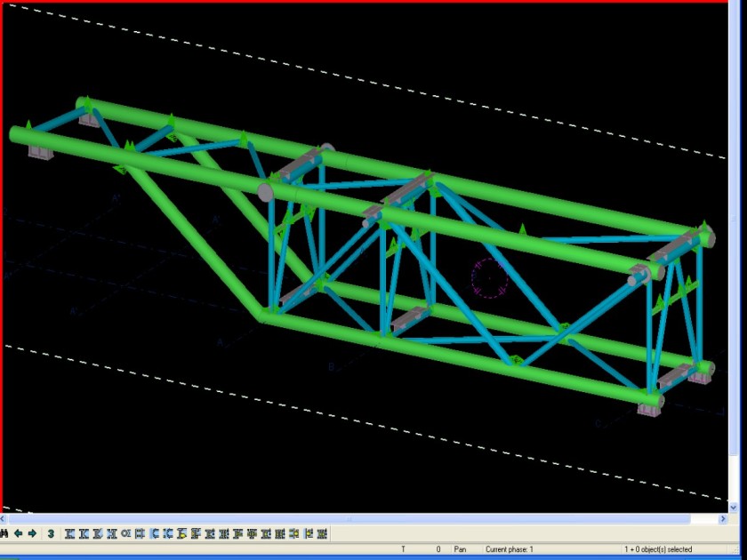Viewport: 747px width, 560px height.
Task: Click the Select surface treatments switch icon
Action: tap(112, 533)
